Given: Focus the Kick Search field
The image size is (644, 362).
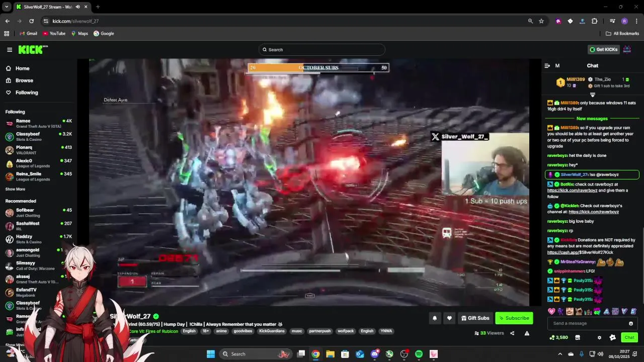Looking at the screenshot, I should coord(322,49).
